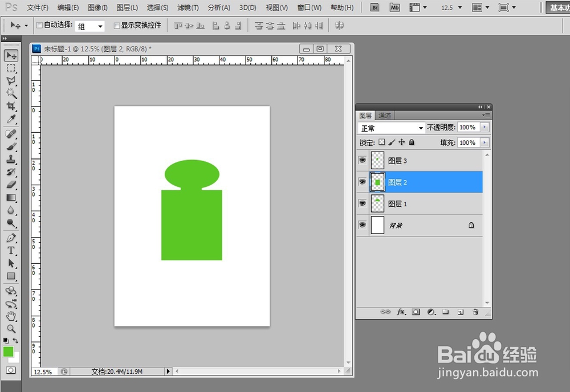The image size is (570, 392).
Task: Pick the Dodge tool
Action: [x=11, y=223]
